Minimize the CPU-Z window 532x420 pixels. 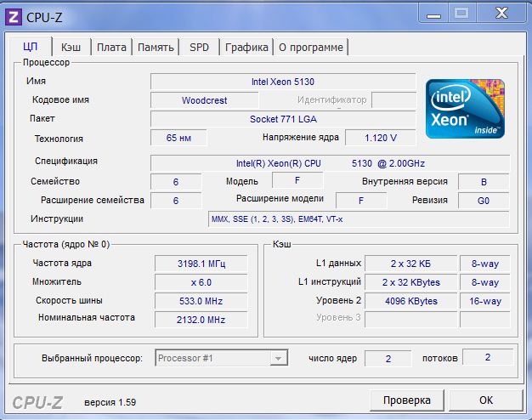pos(433,14)
